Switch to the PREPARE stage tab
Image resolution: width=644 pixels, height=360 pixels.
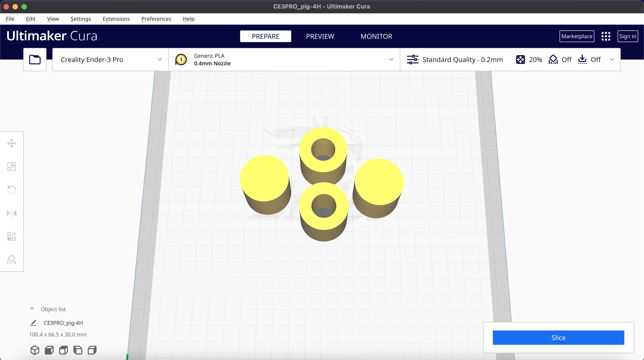click(265, 36)
